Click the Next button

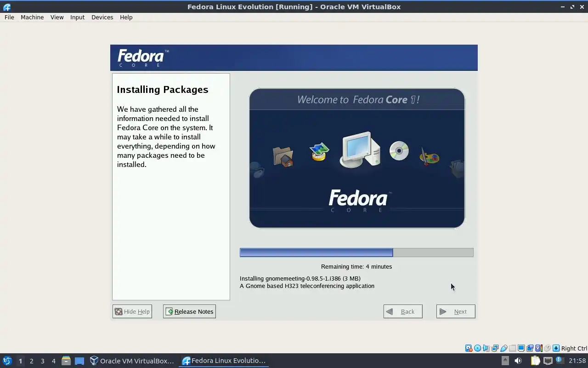[456, 311]
